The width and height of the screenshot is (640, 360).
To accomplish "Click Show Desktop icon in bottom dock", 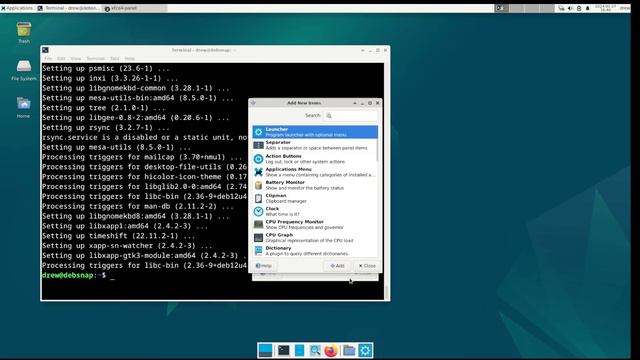I will point(265,350).
